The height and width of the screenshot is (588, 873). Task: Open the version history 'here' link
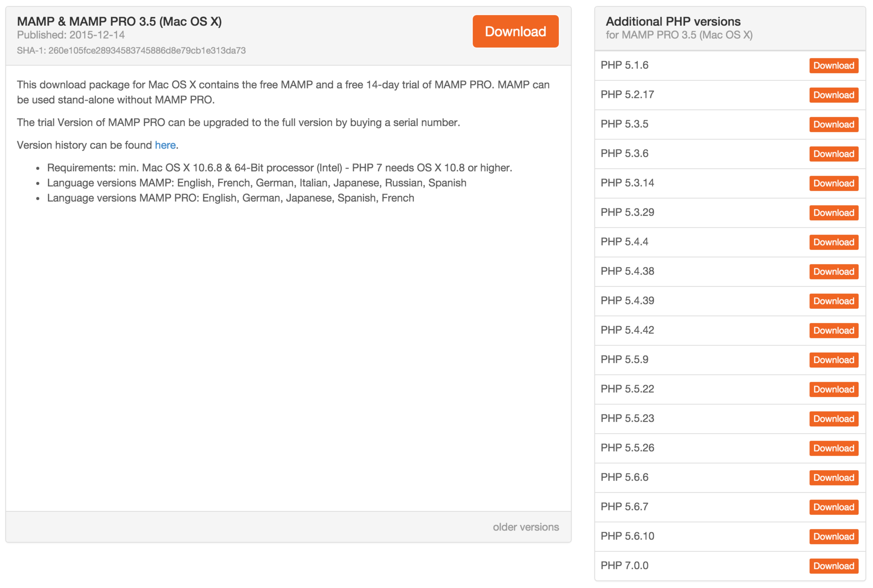pos(165,145)
